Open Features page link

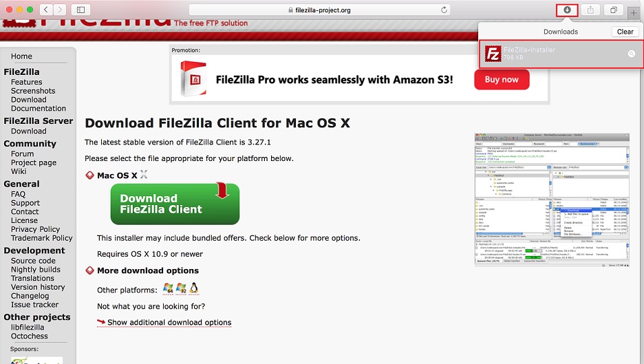pos(27,82)
